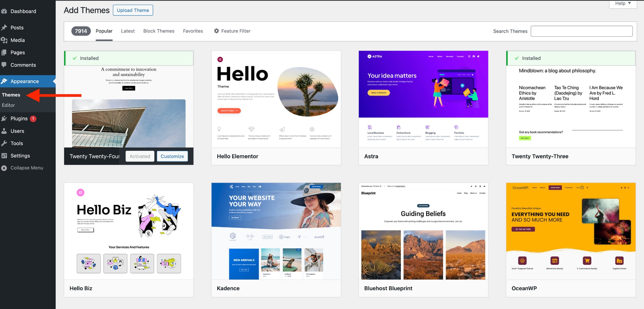Click inside the Search Themes field
This screenshot has width=644, height=309.
581,31
